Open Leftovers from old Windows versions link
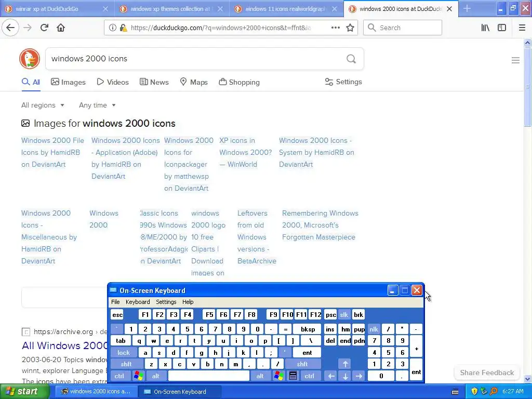Screen dimensions: 532x399 (257, 237)
